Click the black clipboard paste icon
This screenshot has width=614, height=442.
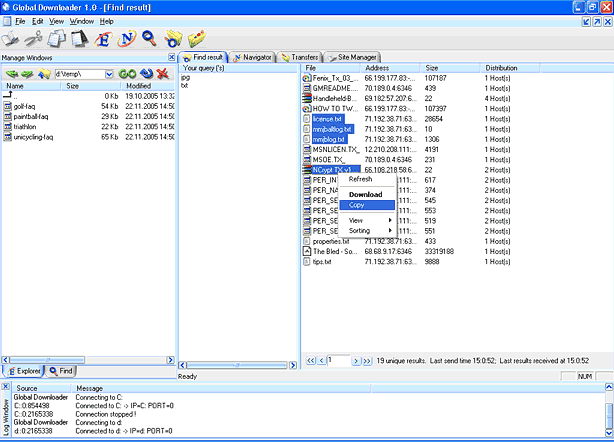80,39
